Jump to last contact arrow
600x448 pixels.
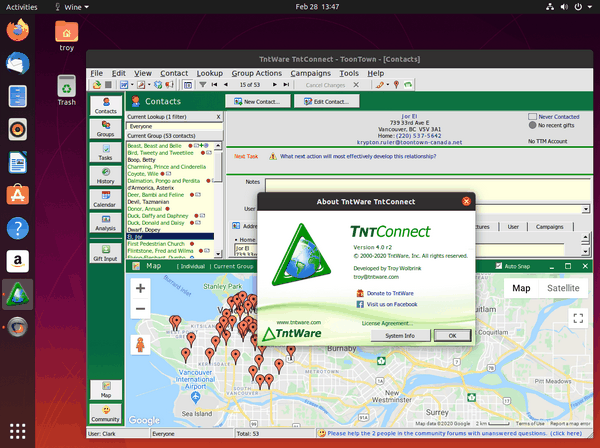pyautogui.click(x=286, y=85)
